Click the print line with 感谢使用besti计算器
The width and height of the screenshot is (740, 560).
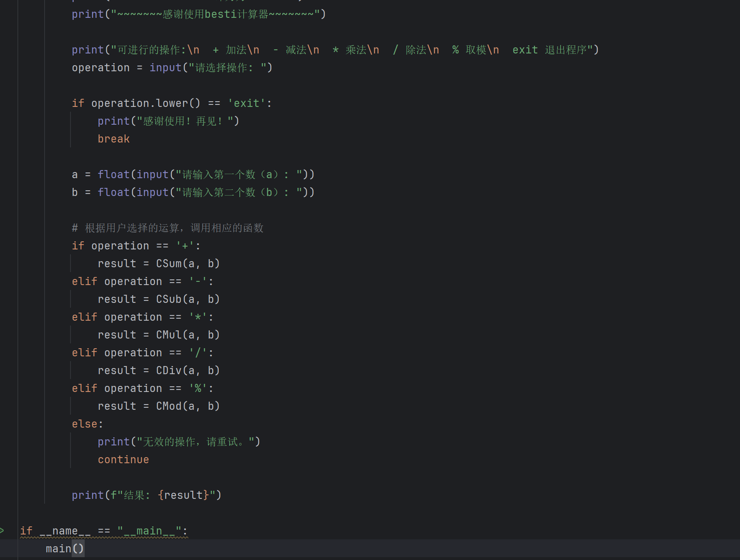tap(198, 14)
